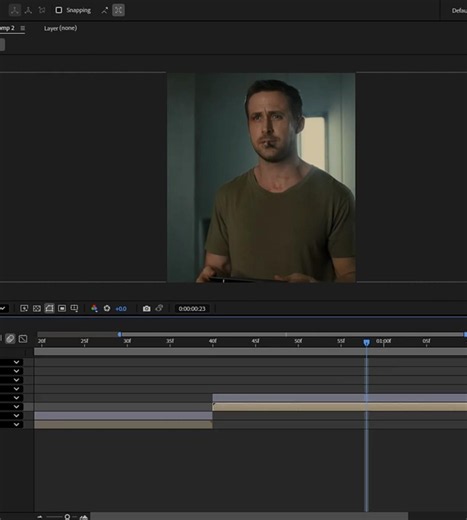The width and height of the screenshot is (467, 520).
Task: Enable the Snapping checkbox
Action: [x=59, y=10]
